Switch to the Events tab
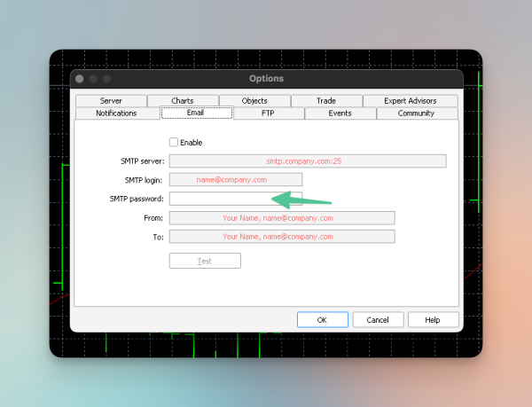The image size is (532, 407). point(340,113)
